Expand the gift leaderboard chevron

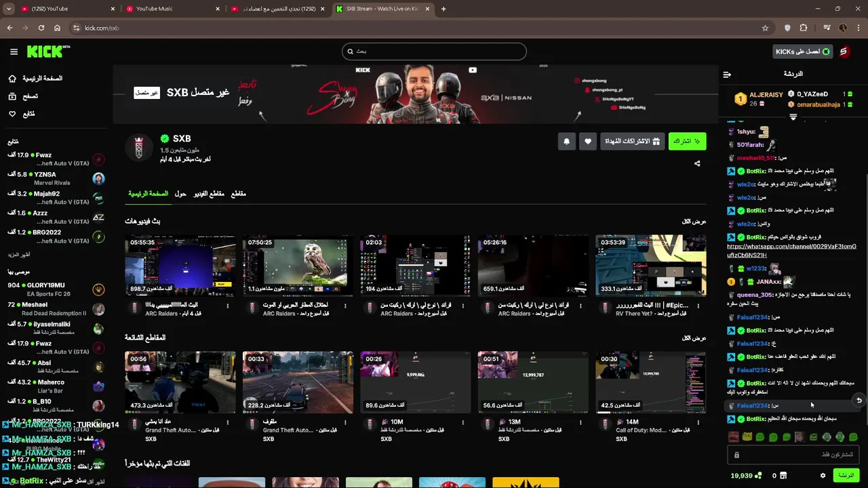[793, 117]
